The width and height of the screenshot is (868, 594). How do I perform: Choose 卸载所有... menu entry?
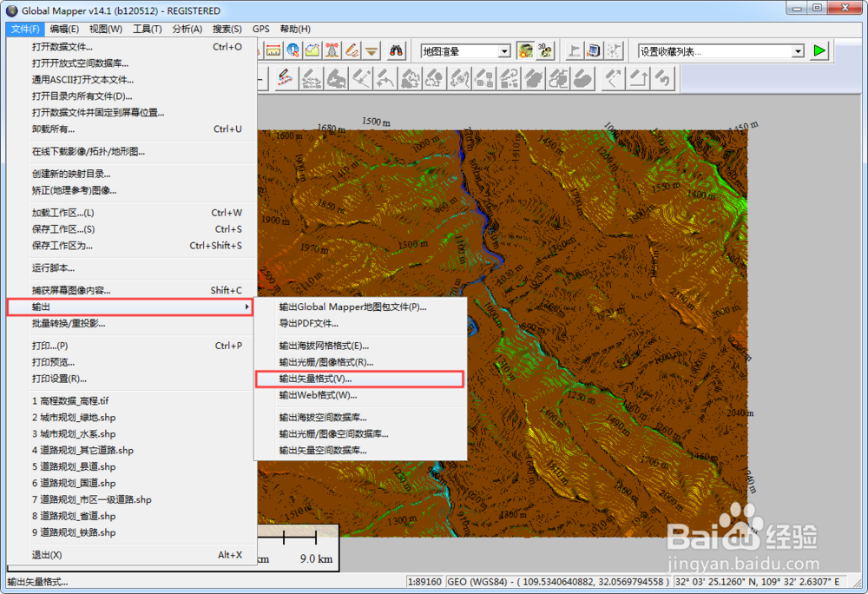132,129
